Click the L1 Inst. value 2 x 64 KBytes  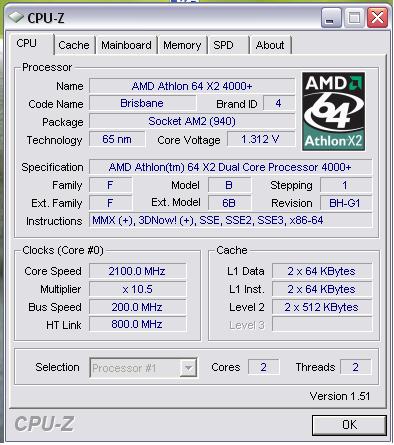click(x=322, y=289)
